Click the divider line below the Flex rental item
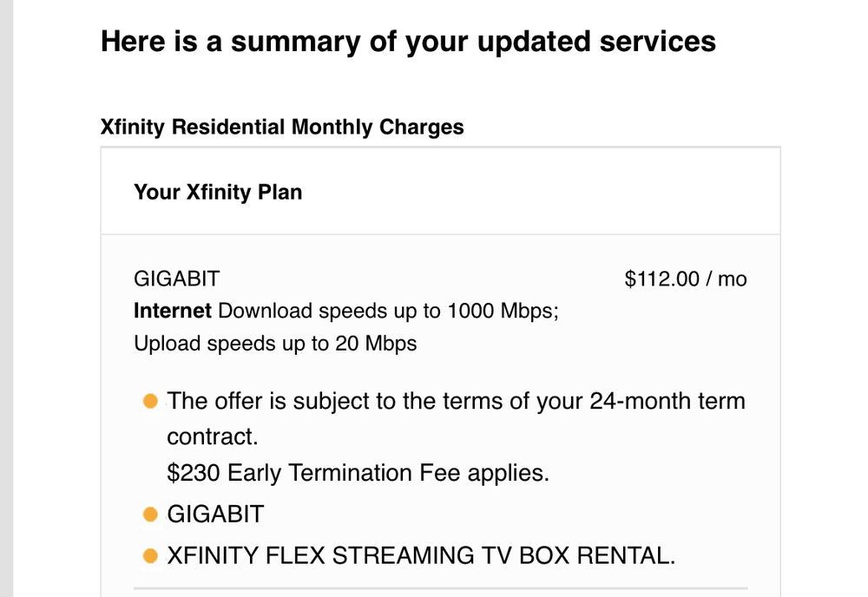 [440, 588]
